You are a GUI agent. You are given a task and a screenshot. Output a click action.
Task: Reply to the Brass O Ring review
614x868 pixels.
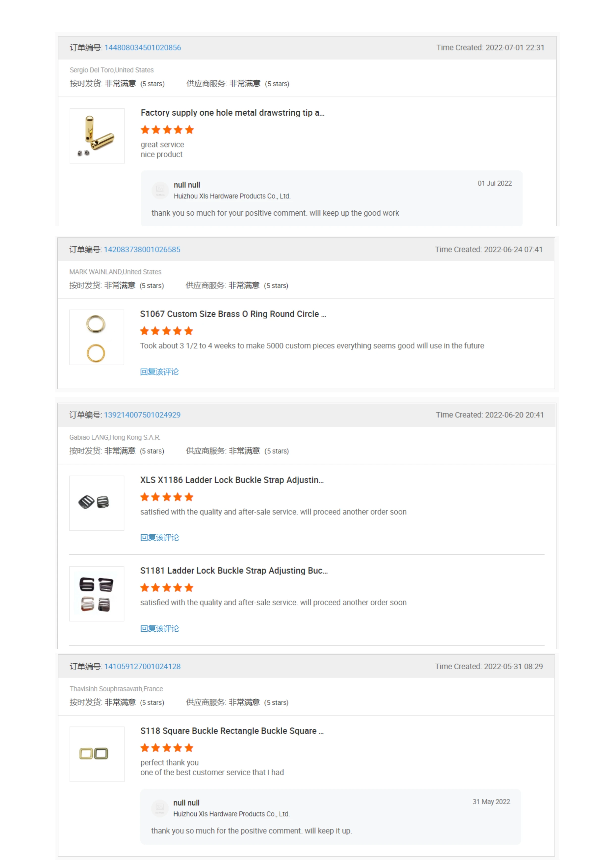[x=159, y=372]
